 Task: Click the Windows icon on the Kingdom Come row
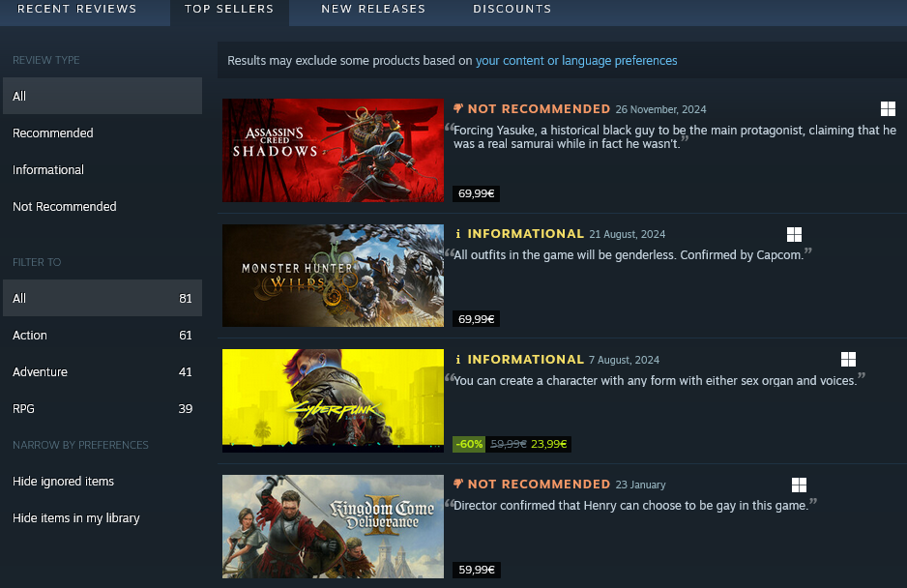pos(799,485)
